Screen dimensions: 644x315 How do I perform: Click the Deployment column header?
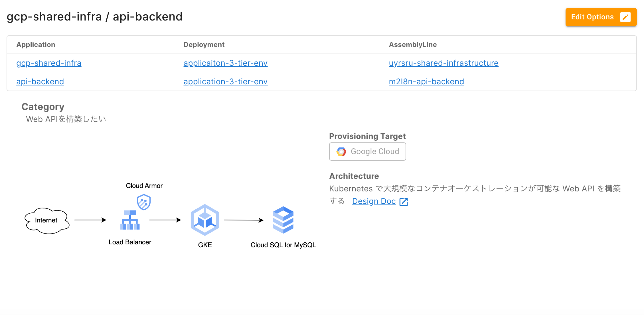(x=204, y=45)
